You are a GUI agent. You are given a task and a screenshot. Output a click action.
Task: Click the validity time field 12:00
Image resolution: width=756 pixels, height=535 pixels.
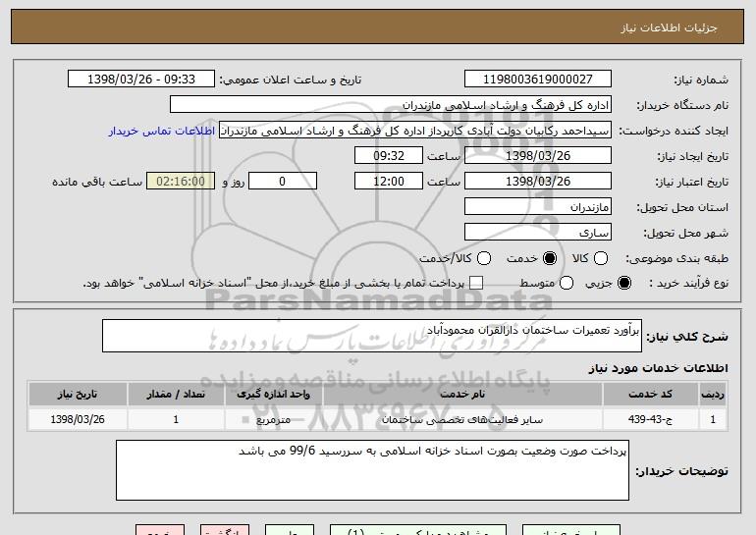point(389,182)
